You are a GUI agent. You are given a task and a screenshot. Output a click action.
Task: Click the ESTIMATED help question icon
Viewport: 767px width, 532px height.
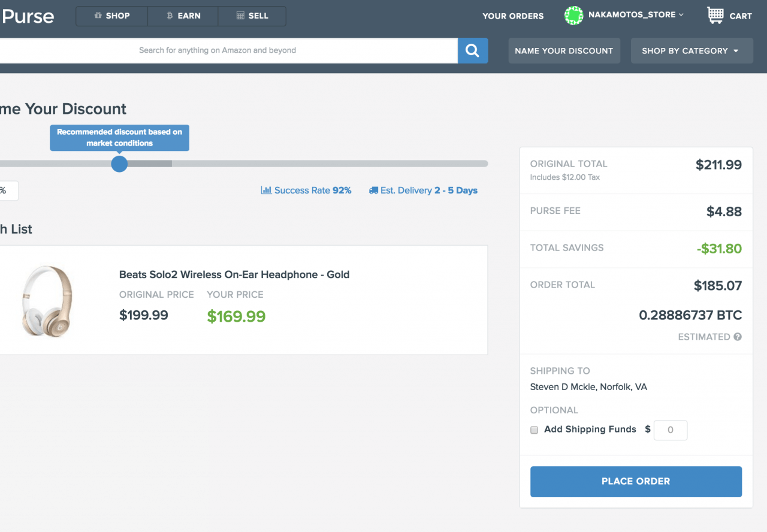coord(738,337)
